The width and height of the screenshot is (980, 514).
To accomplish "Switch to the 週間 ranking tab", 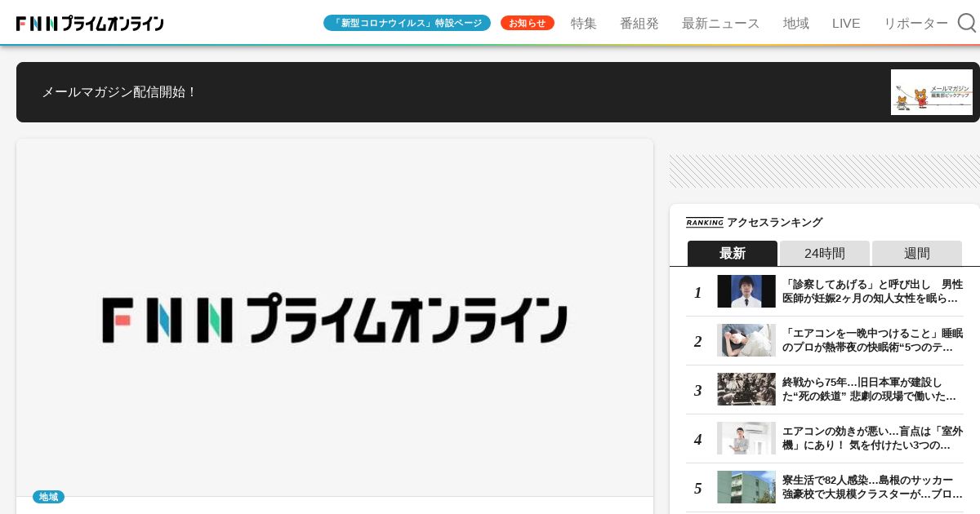I will pos(917,253).
